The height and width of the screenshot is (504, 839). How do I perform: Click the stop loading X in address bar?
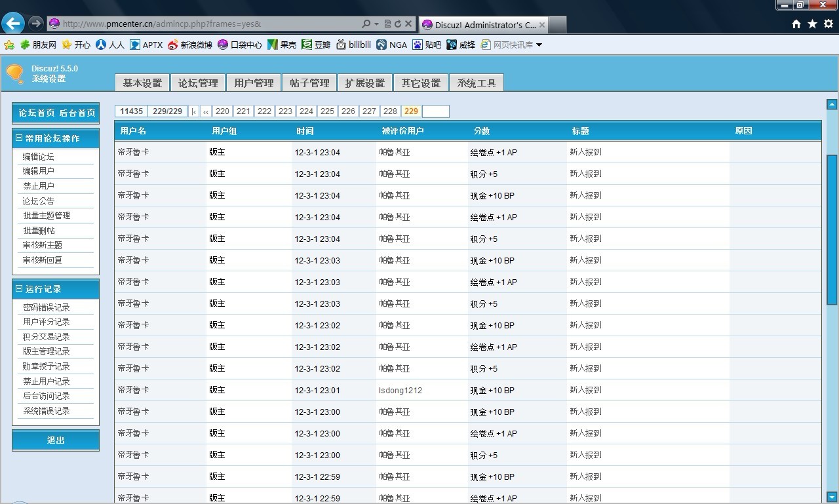pyautogui.click(x=408, y=24)
